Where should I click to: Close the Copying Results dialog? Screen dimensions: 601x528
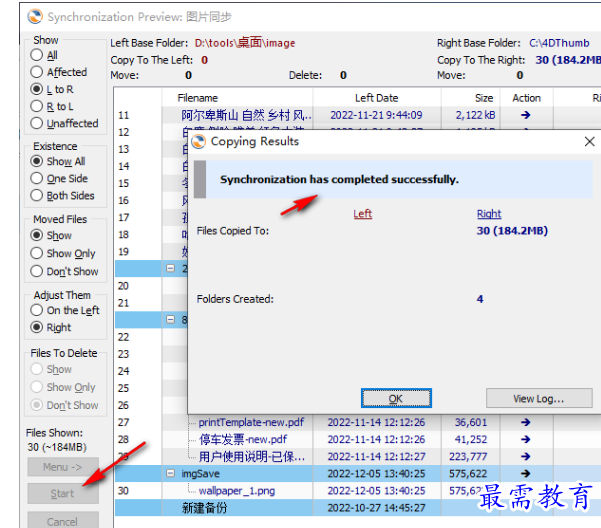589,142
